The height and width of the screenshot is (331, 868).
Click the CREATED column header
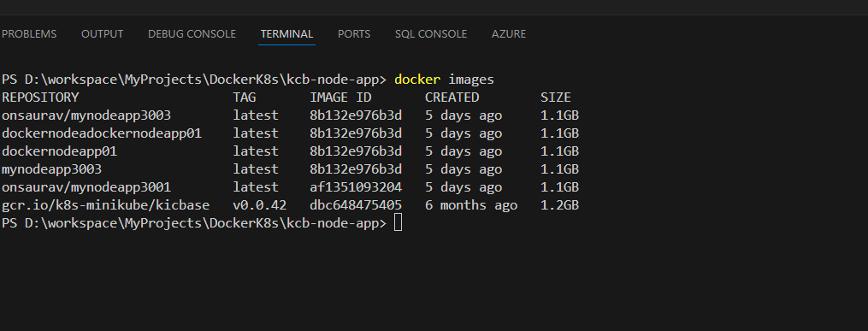pyautogui.click(x=452, y=98)
